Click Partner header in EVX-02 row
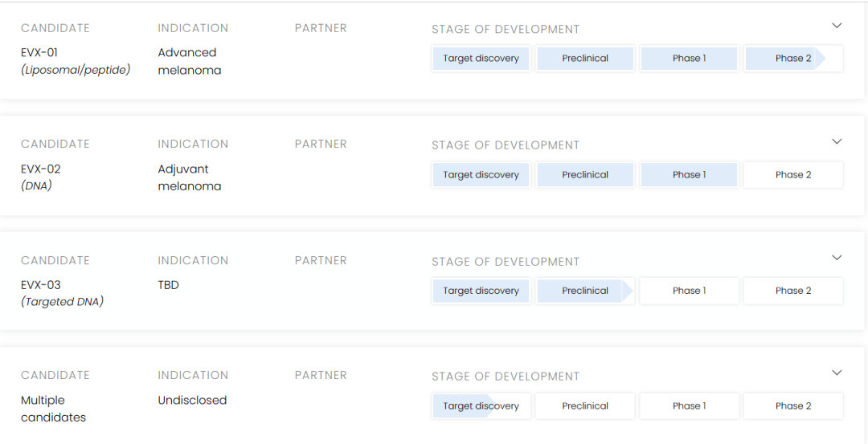 pyautogui.click(x=321, y=144)
